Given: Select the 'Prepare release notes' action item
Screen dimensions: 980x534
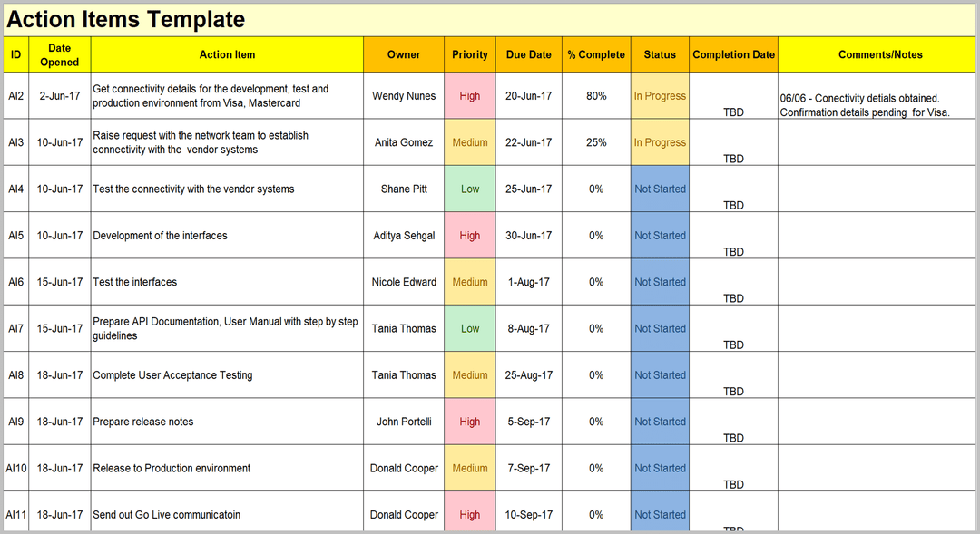Looking at the screenshot, I should 143,422.
